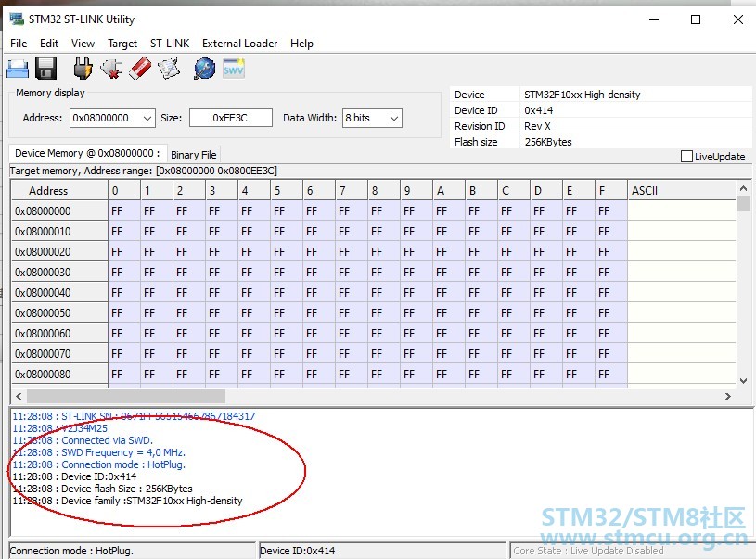Disconnect from target icon
Image resolution: width=756 pixels, height=559 pixels.
click(x=111, y=69)
